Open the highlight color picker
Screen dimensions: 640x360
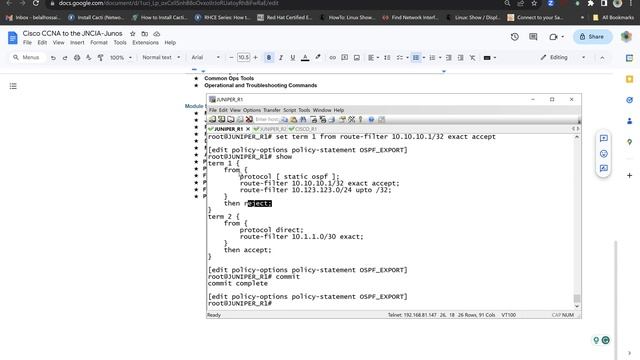[318, 58]
